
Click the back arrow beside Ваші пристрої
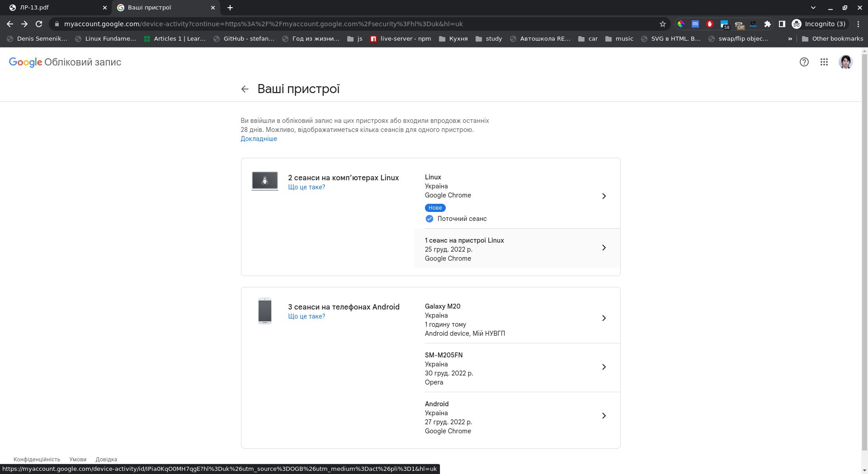[x=245, y=89]
